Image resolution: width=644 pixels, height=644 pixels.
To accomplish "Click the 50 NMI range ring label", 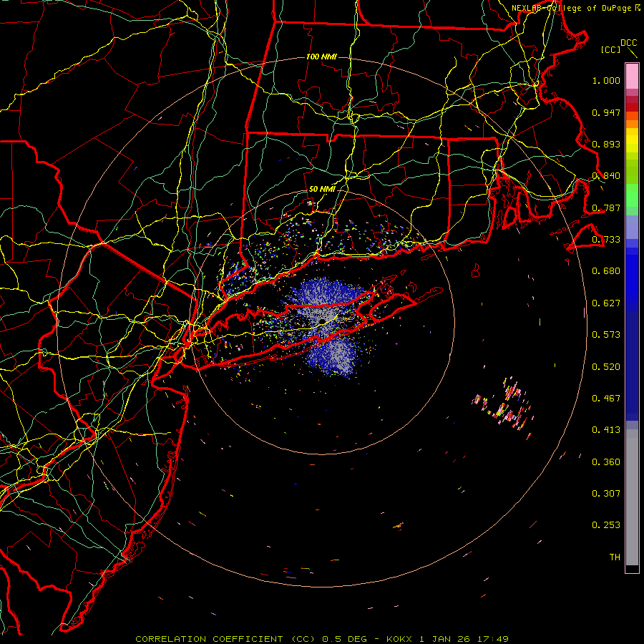I will [321, 190].
